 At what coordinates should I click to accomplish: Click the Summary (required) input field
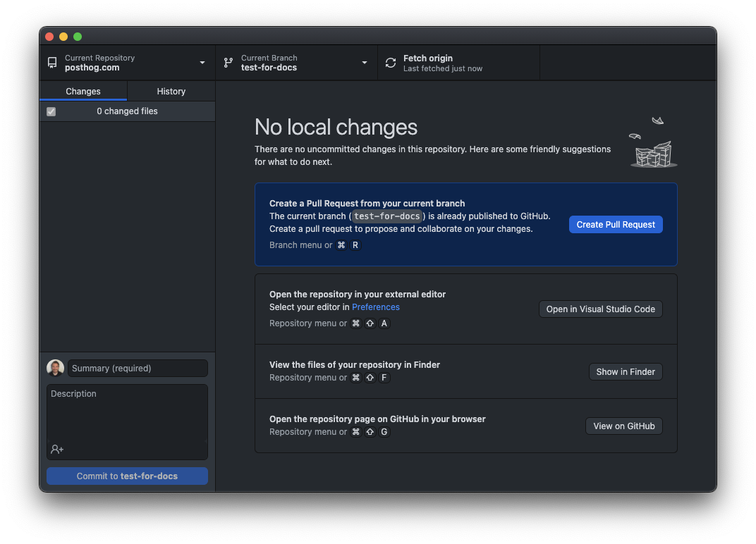138,367
